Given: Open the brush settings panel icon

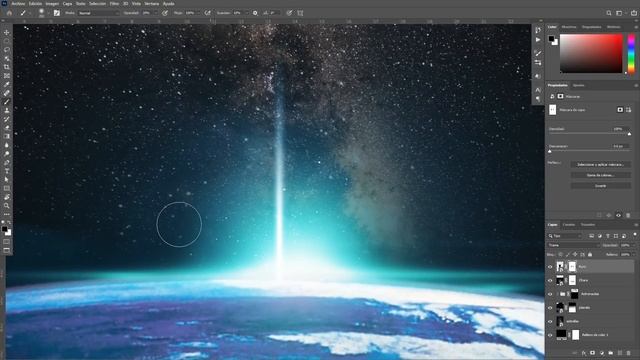Looking at the screenshot, I should click(57, 13).
